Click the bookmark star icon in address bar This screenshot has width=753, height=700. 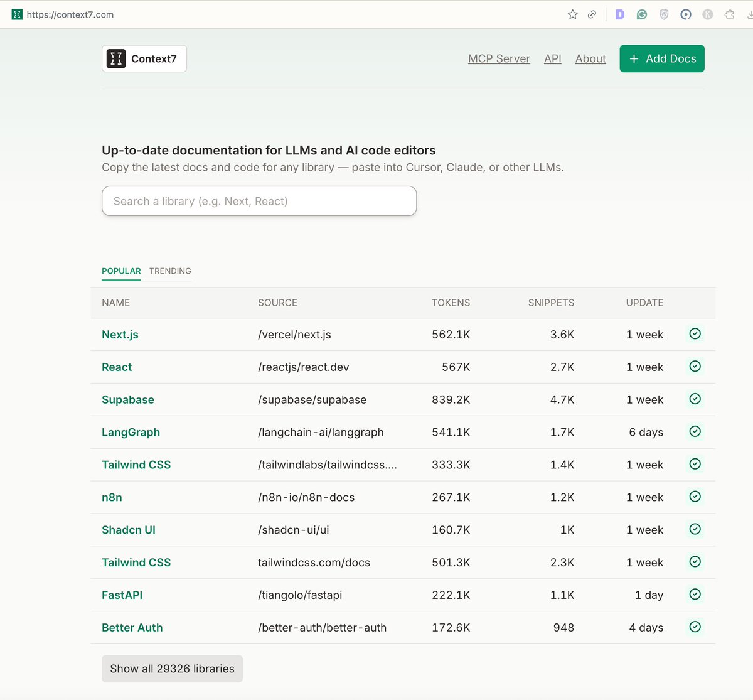pyautogui.click(x=572, y=14)
